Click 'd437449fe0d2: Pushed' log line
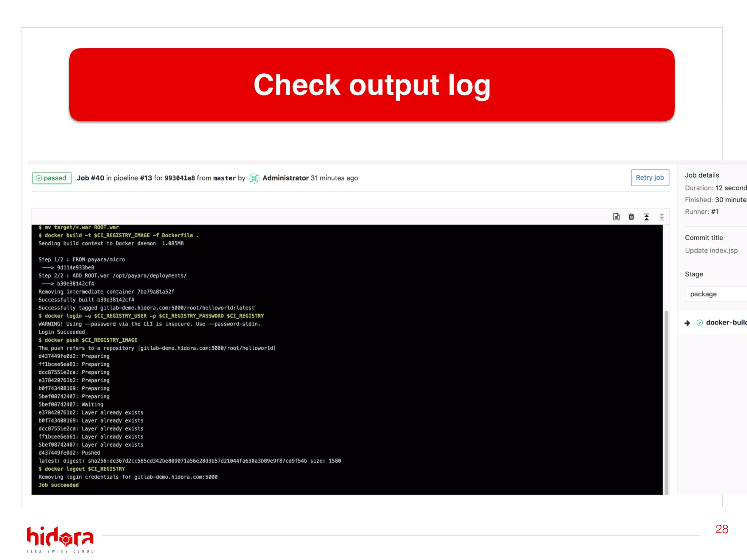 (69, 453)
